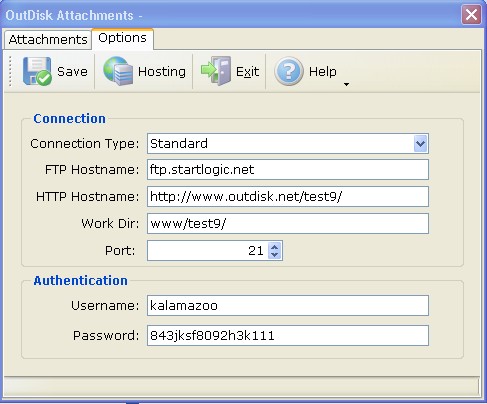Screen dimensions: 487x404
Task: Increase the Port number with up arrow
Action: pos(274,247)
